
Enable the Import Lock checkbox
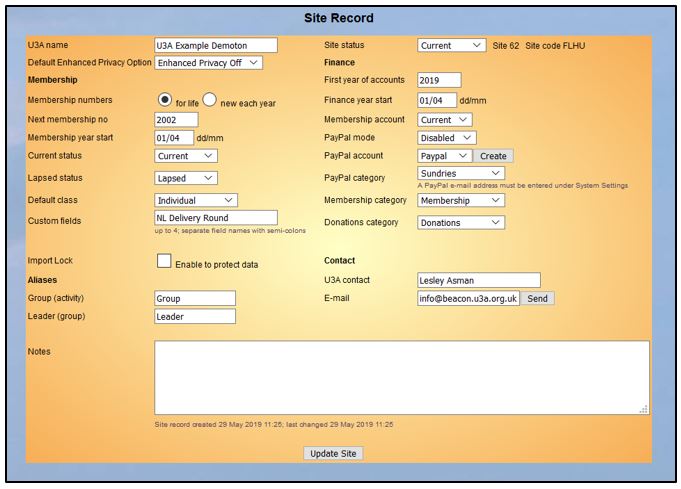pyautogui.click(x=164, y=262)
